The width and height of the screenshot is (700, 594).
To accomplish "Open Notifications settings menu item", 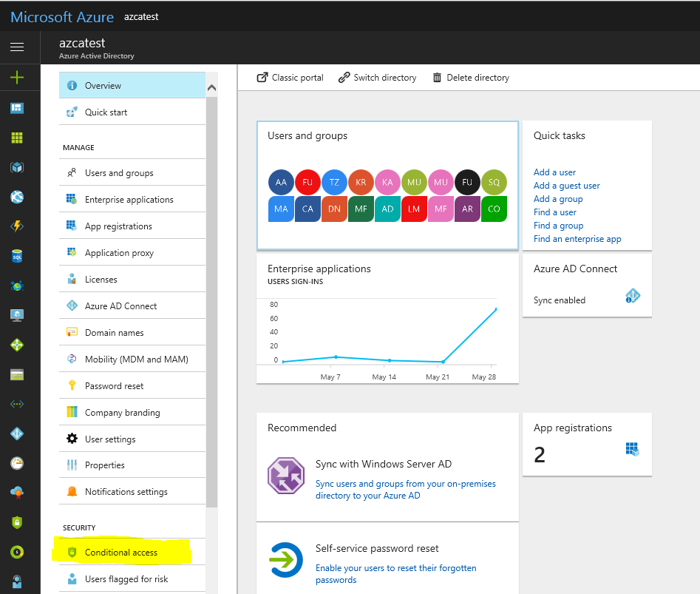I will pyautogui.click(x=132, y=492).
